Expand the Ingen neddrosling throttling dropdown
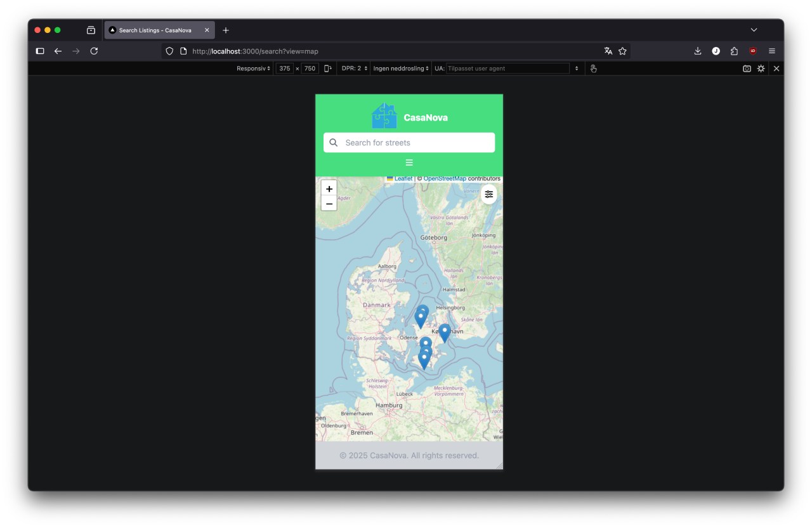This screenshot has width=812, height=528. 401,69
